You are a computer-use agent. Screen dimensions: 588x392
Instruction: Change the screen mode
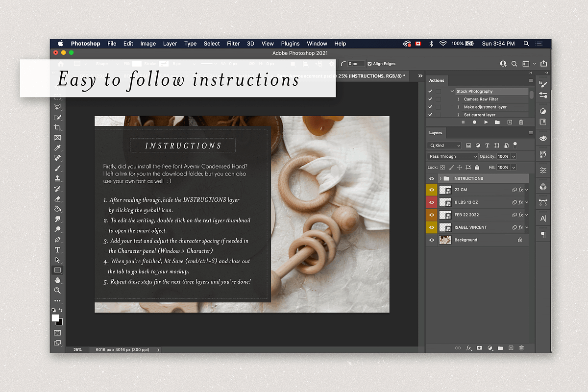pos(57,343)
